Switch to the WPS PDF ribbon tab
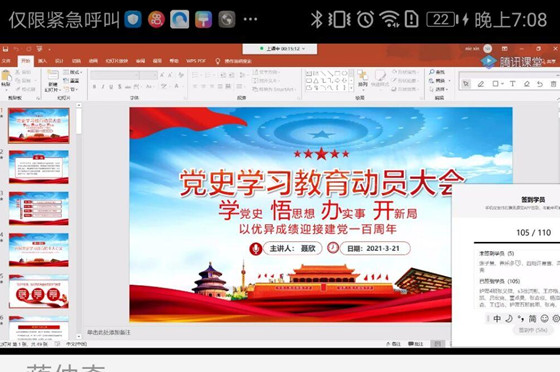560x372 pixels. tap(196, 61)
